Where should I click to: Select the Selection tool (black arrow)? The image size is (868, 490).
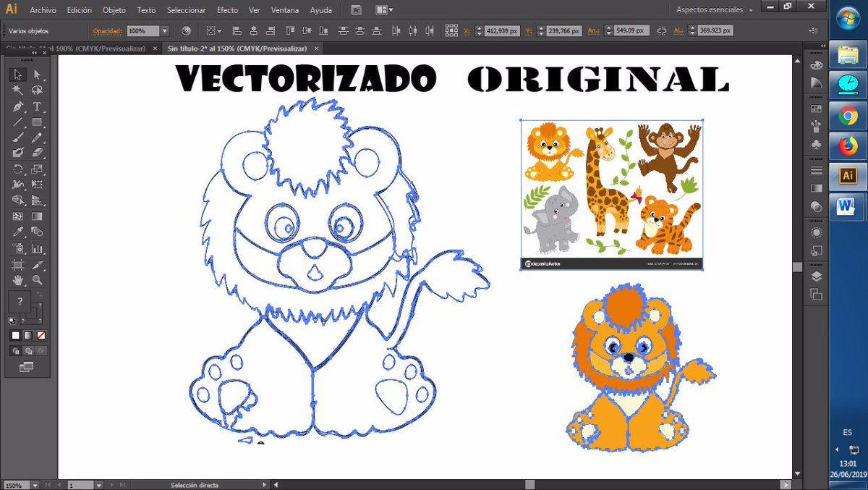coord(18,75)
